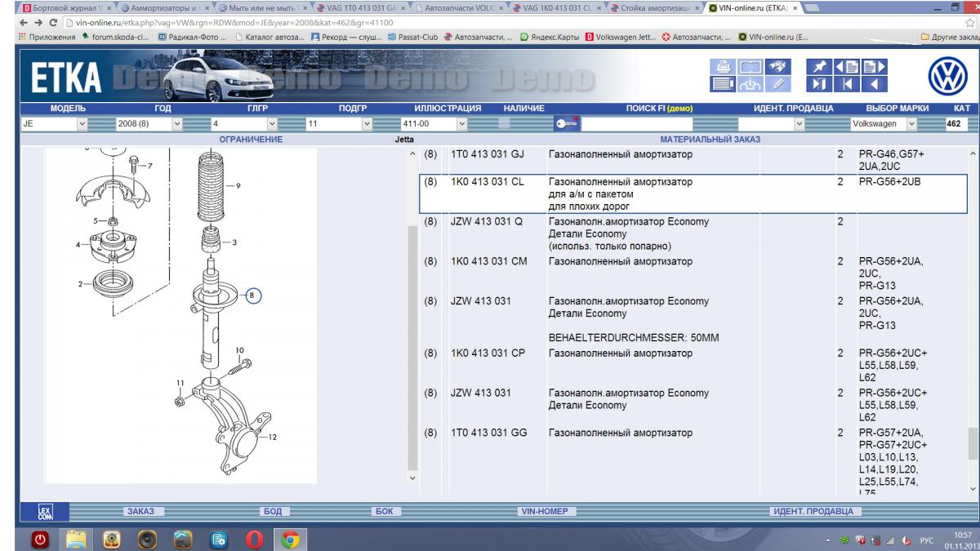Go to previous illustration page icon
Viewport: 980px width, 551px height.
[847, 67]
